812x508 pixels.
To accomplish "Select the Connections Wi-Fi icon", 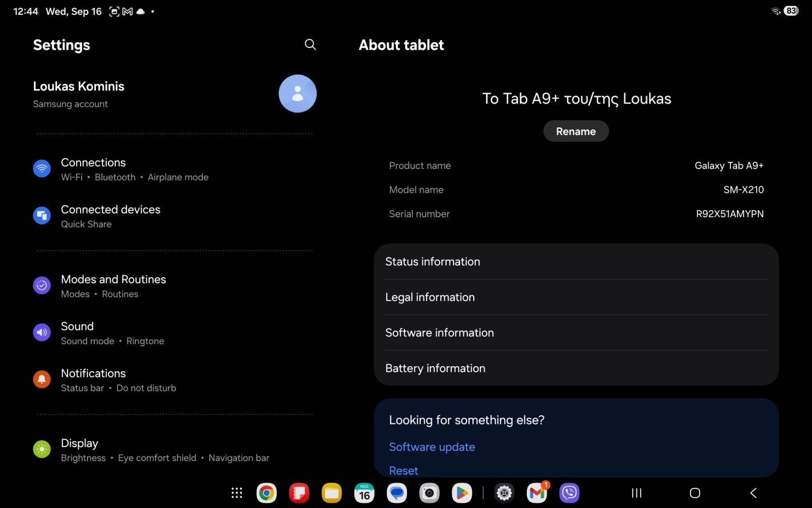I will tap(42, 168).
